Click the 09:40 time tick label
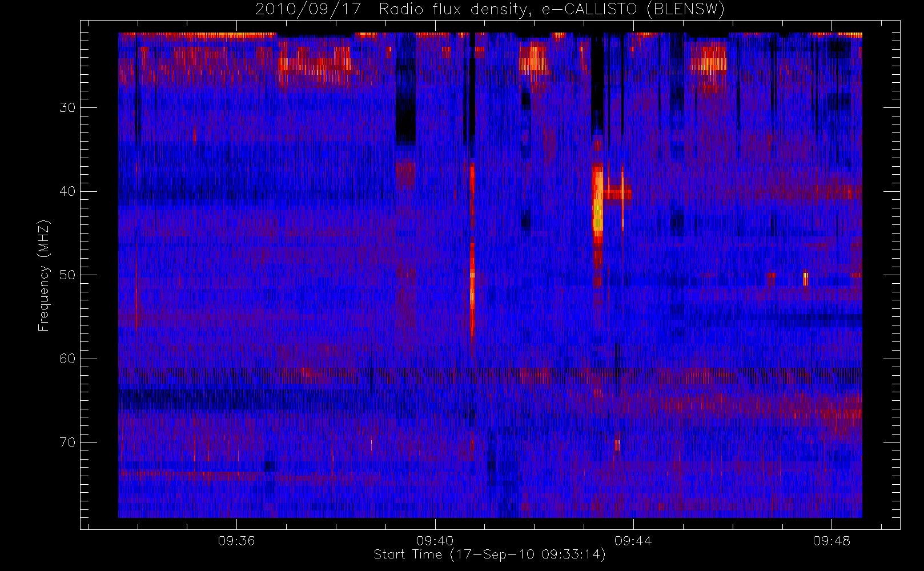Screen dimensions: 924x571 click(x=435, y=541)
